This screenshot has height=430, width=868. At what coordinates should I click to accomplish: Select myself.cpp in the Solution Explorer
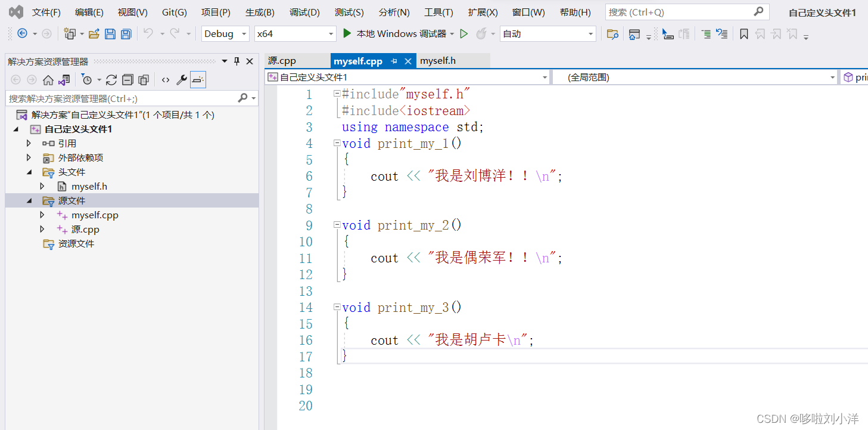[95, 215]
